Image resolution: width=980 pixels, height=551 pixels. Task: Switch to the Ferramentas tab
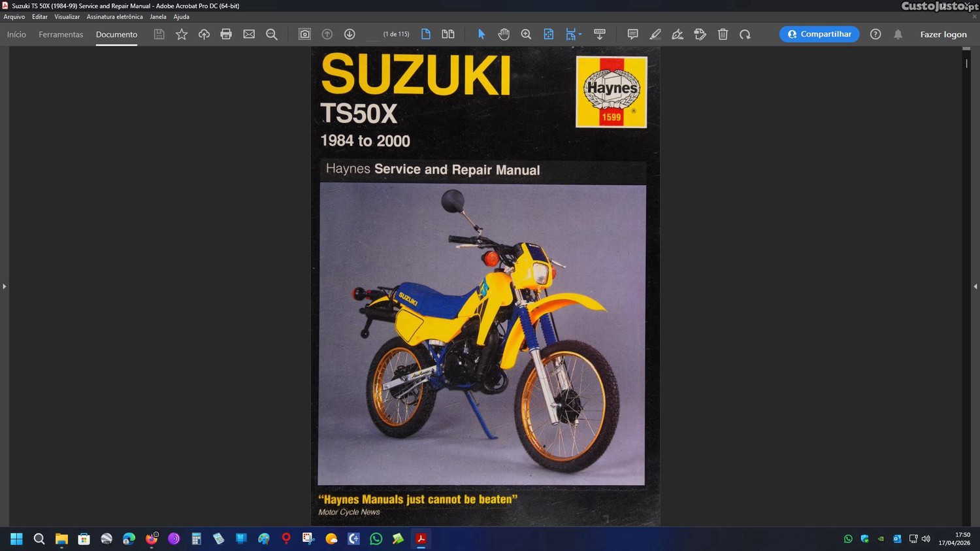pyautogui.click(x=61, y=35)
